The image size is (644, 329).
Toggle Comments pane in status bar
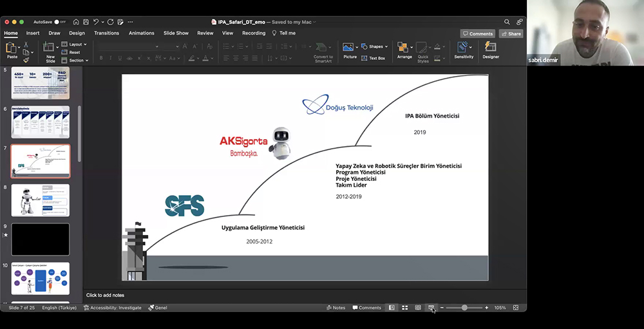click(x=367, y=308)
